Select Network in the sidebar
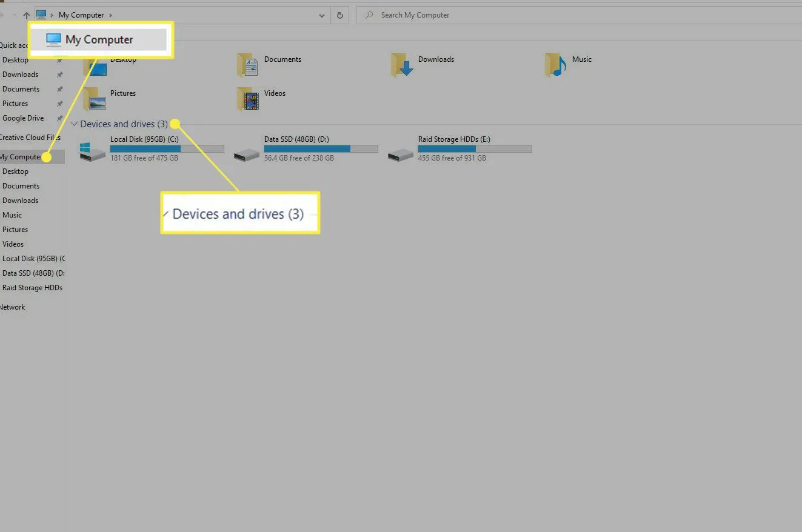Viewport: 802px width, 532px height. (x=12, y=307)
